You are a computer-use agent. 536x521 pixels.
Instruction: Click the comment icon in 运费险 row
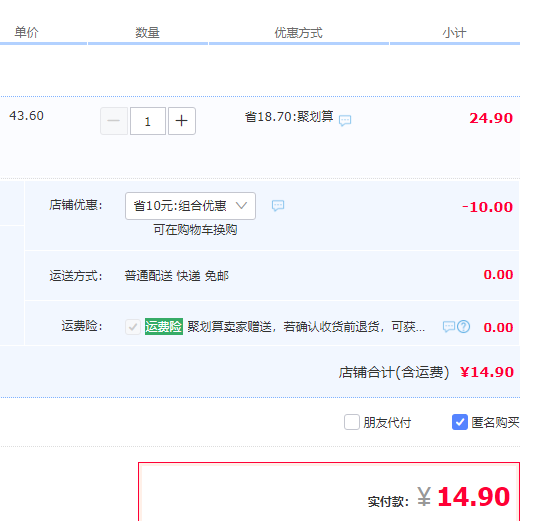click(x=449, y=327)
